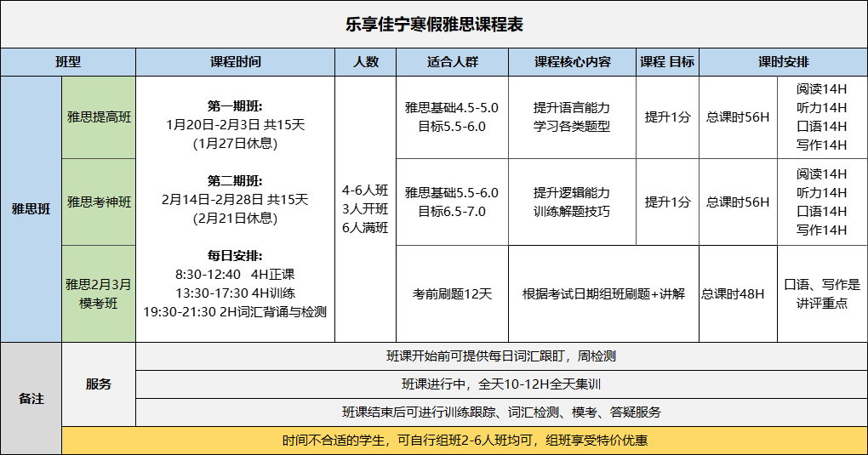Click 提升1分 in the 雅思提高班 row
Screen dimensions: 868x455
tap(668, 117)
